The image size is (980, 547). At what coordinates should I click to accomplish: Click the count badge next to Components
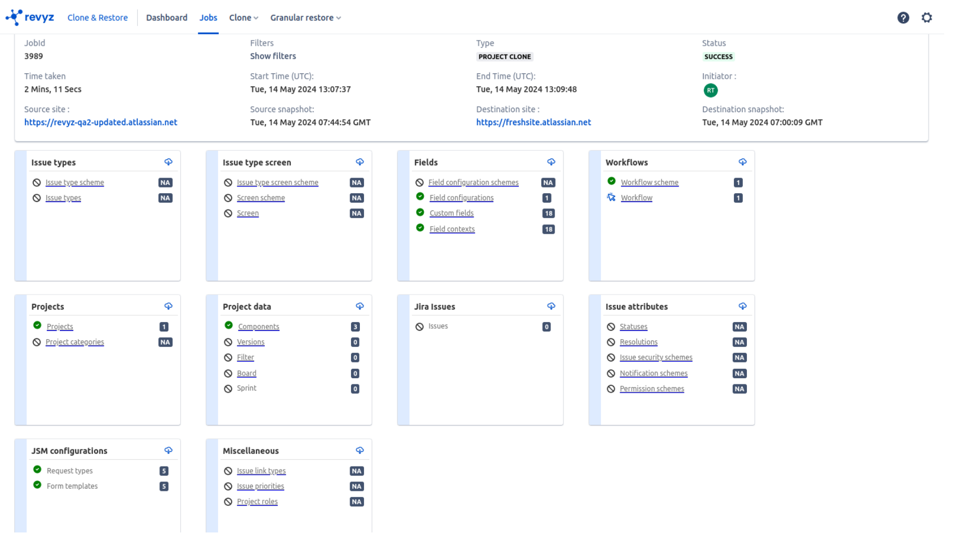pos(355,327)
